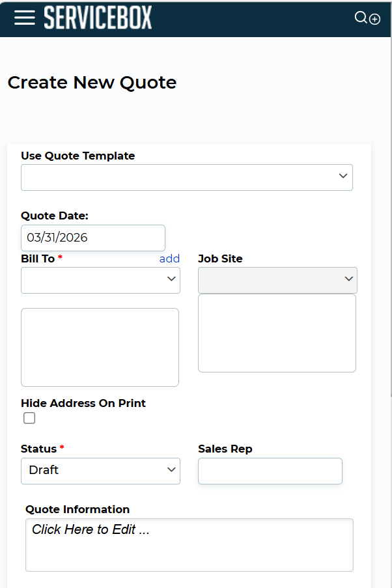Click the Bill To address text area
The height and width of the screenshot is (588, 392).
click(100, 347)
